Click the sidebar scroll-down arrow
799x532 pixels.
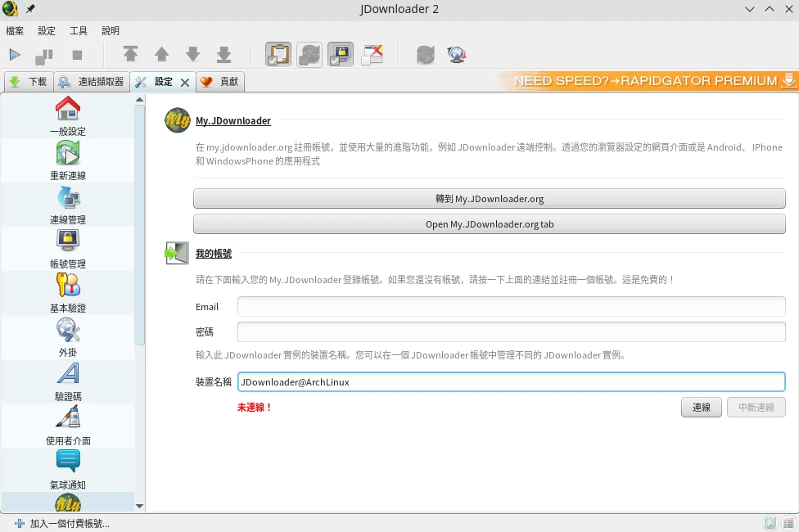(139, 507)
